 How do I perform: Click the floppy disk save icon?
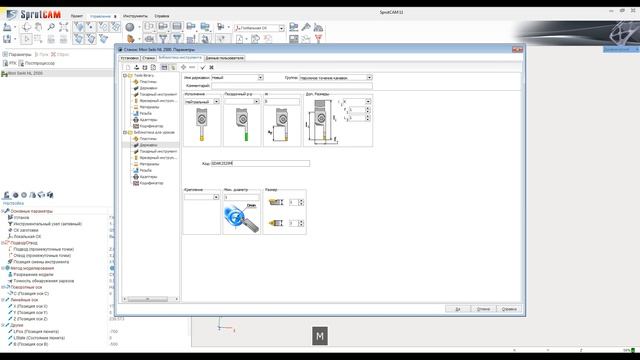point(7,39)
